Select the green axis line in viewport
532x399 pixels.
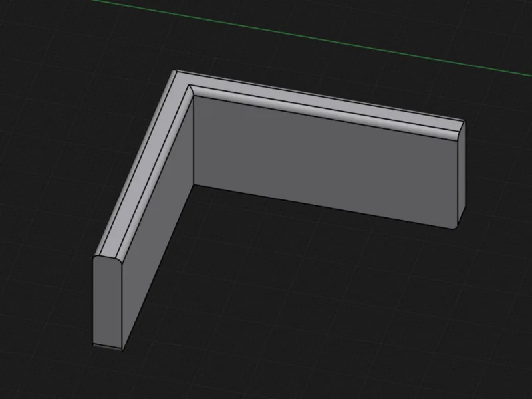312,37
